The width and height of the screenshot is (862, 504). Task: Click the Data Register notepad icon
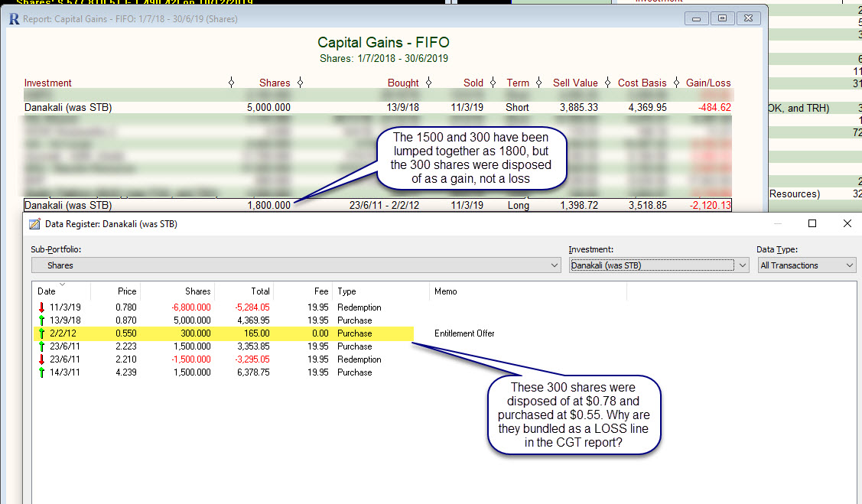point(34,223)
